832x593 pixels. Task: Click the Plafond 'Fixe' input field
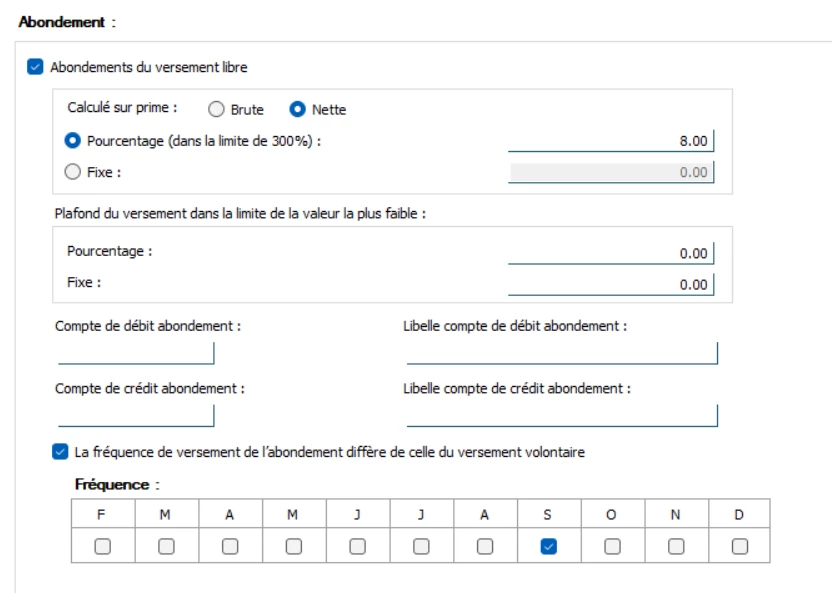(x=612, y=284)
